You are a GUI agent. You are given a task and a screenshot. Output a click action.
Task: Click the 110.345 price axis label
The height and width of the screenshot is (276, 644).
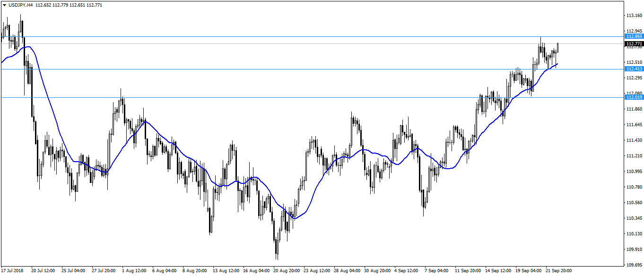(634, 218)
